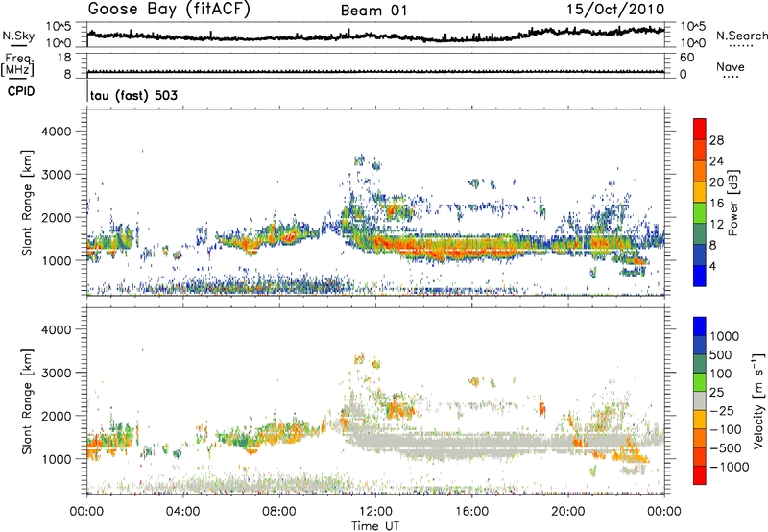Click the tau (fast) 503 text
This screenshot has height=532, width=768.
[x=133, y=95]
